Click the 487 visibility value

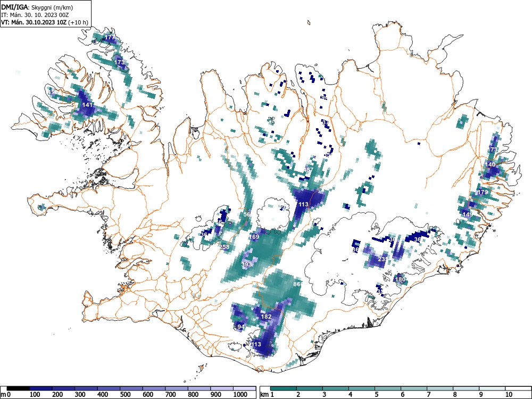[x=309, y=170]
